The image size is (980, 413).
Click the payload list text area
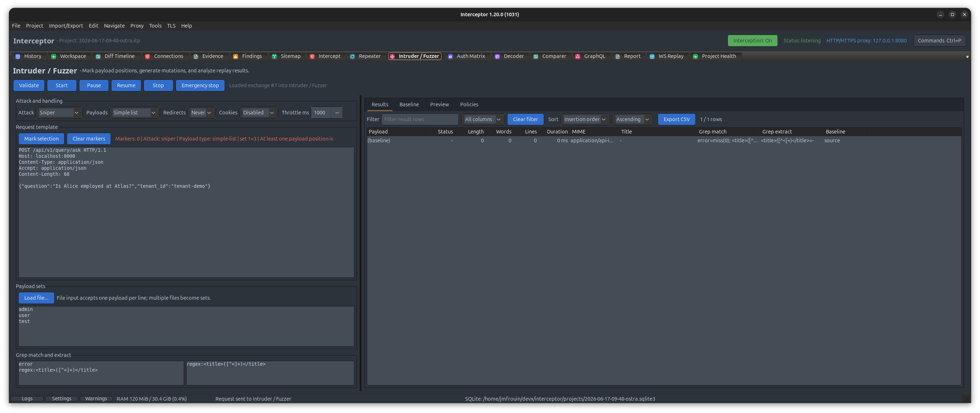tap(187, 326)
